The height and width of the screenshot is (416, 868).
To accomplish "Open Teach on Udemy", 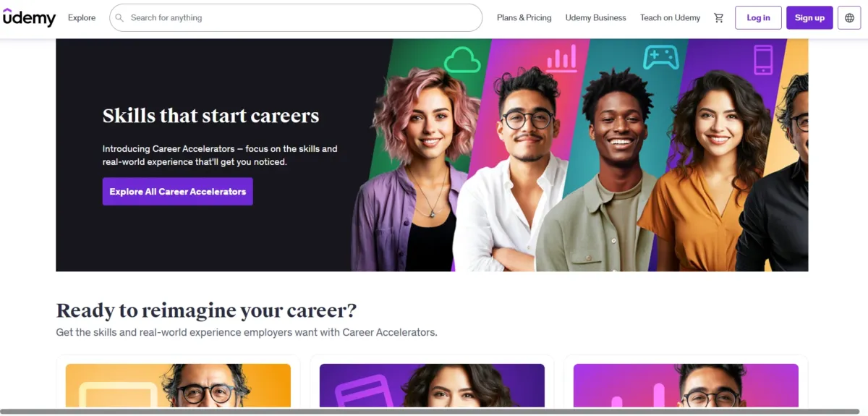I will pos(670,17).
